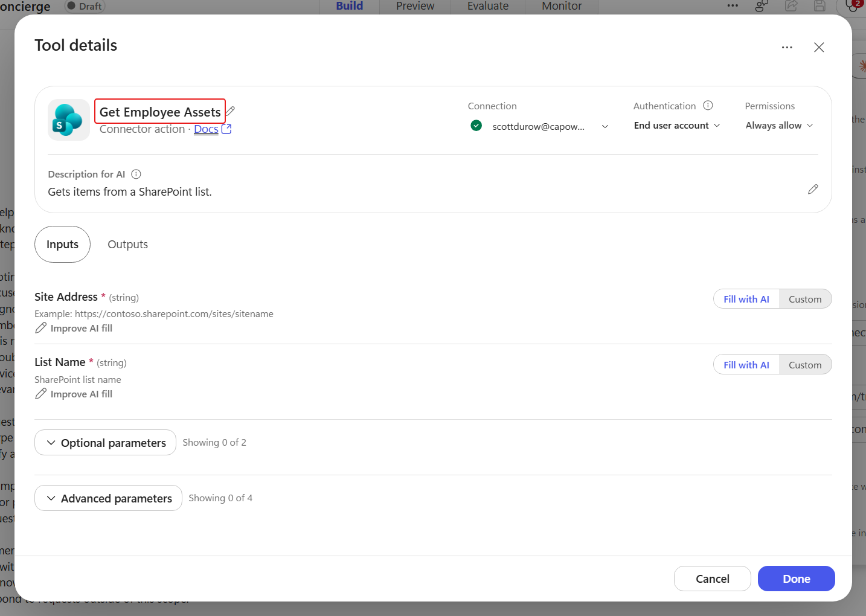Click the Description for AI info icon
This screenshot has height=616, width=866.
pos(136,174)
